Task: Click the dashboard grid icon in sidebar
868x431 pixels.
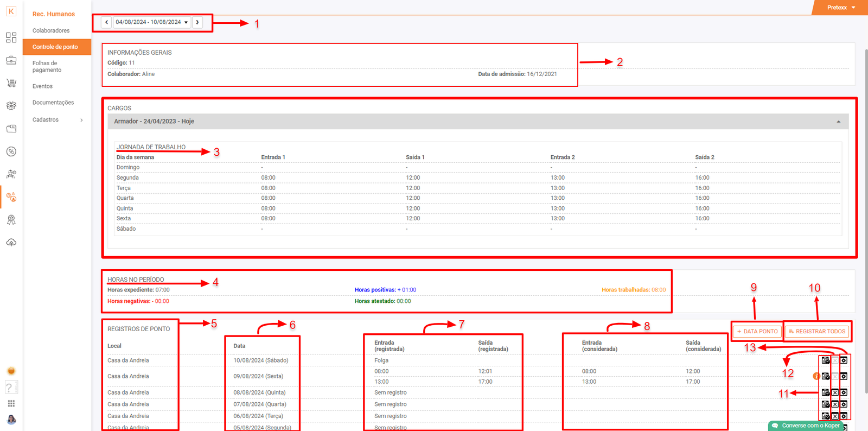Action: point(11,37)
